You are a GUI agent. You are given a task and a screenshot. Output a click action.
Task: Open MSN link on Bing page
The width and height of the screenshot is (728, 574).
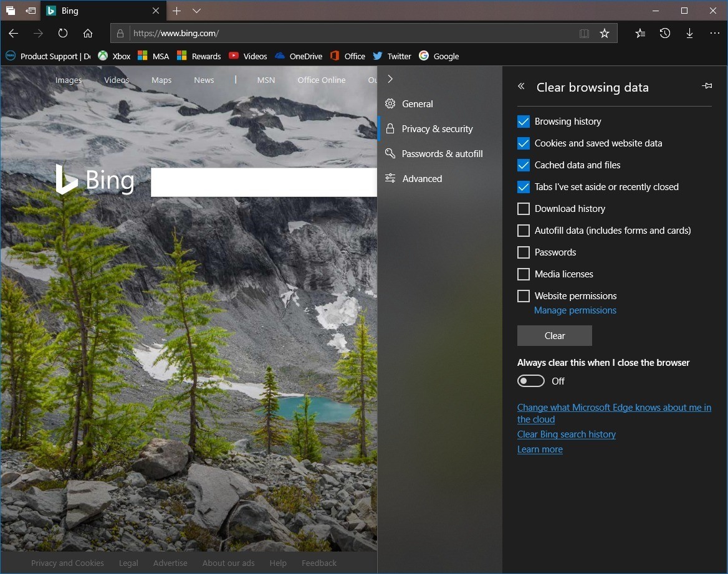click(266, 80)
